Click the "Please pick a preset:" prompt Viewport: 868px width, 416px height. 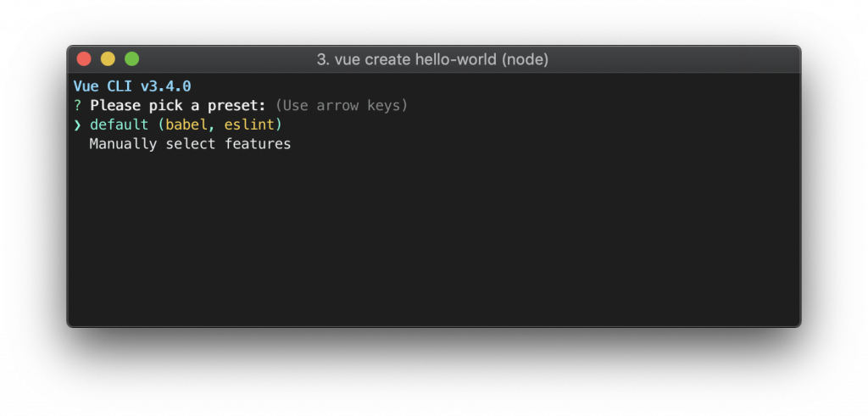click(x=179, y=106)
